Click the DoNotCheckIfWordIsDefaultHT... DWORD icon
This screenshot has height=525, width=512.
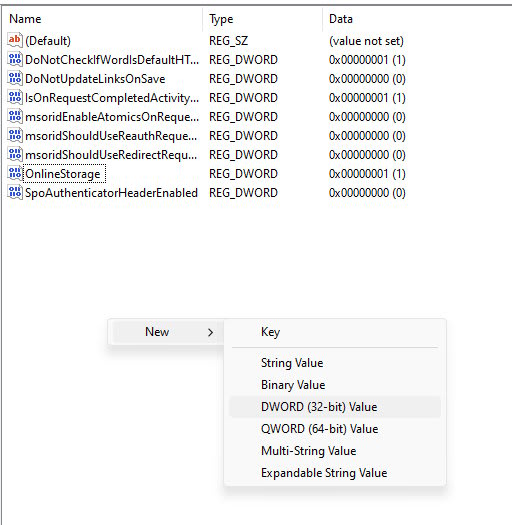(x=15, y=60)
